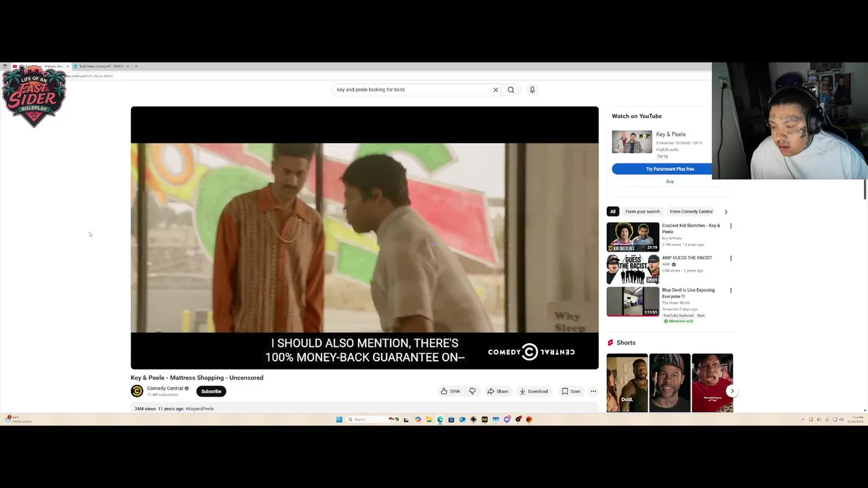Click the Watch on YouTube heading
This screenshot has width=868, height=488.
(637, 116)
